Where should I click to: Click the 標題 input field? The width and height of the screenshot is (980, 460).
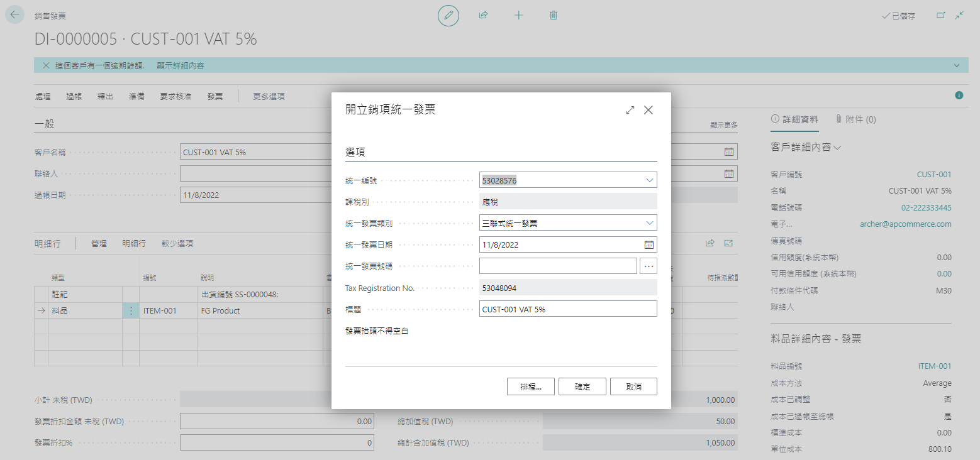point(568,309)
